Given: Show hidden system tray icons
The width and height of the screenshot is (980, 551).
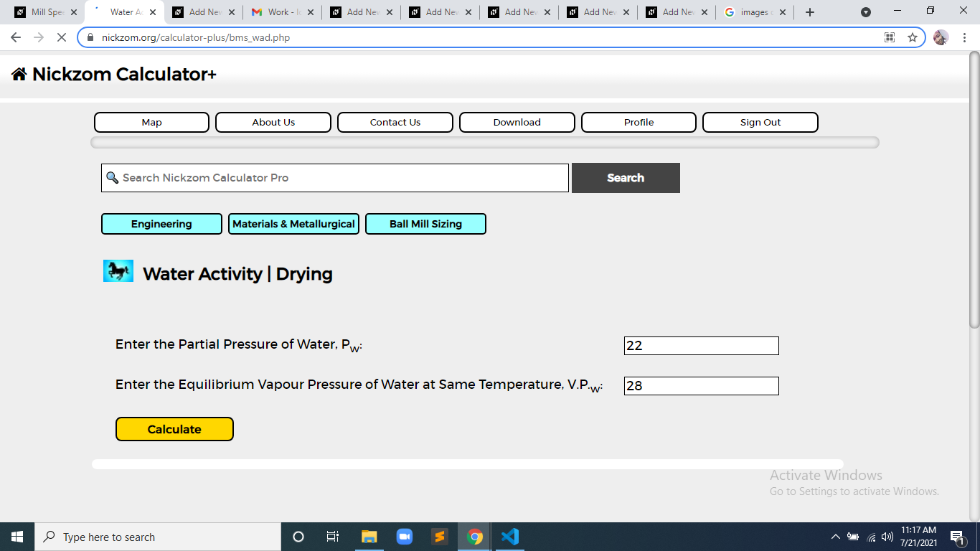Looking at the screenshot, I should 835,537.
